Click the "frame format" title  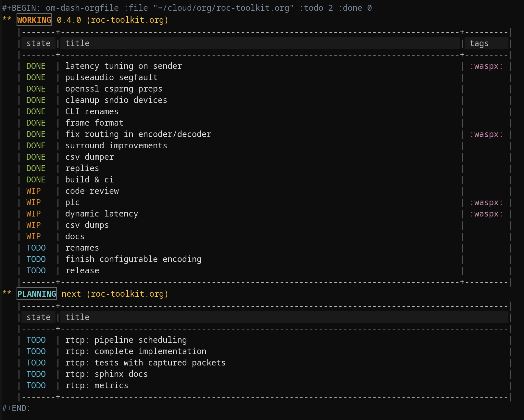[94, 123]
